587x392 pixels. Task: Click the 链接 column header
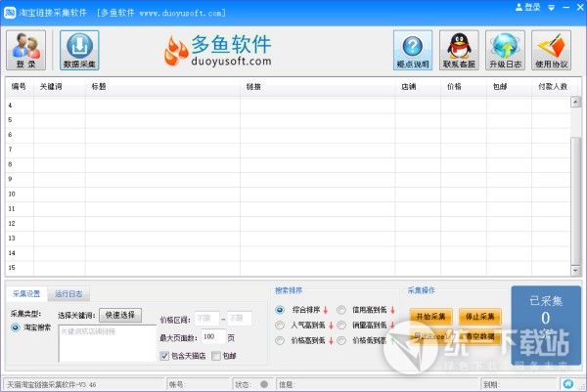pos(317,87)
